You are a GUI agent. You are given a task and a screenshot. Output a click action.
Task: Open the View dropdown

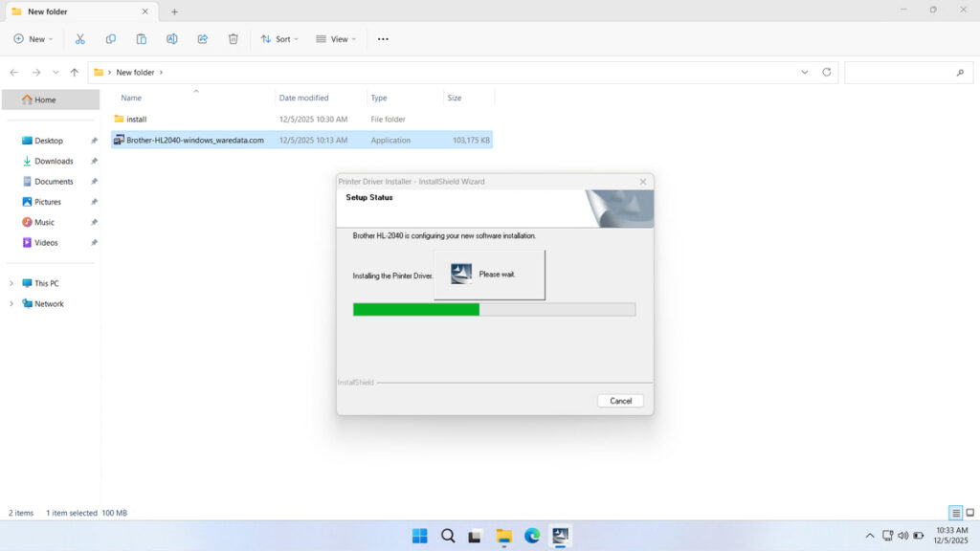(x=336, y=38)
